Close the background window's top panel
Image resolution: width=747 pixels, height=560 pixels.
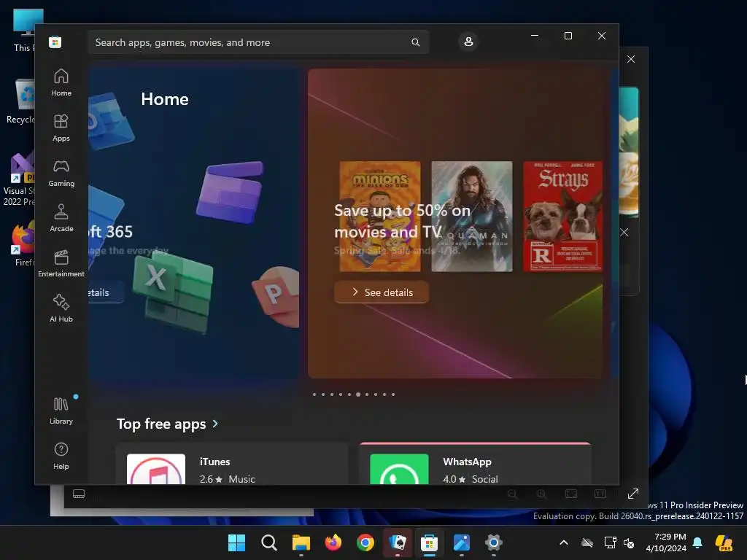[x=631, y=59]
